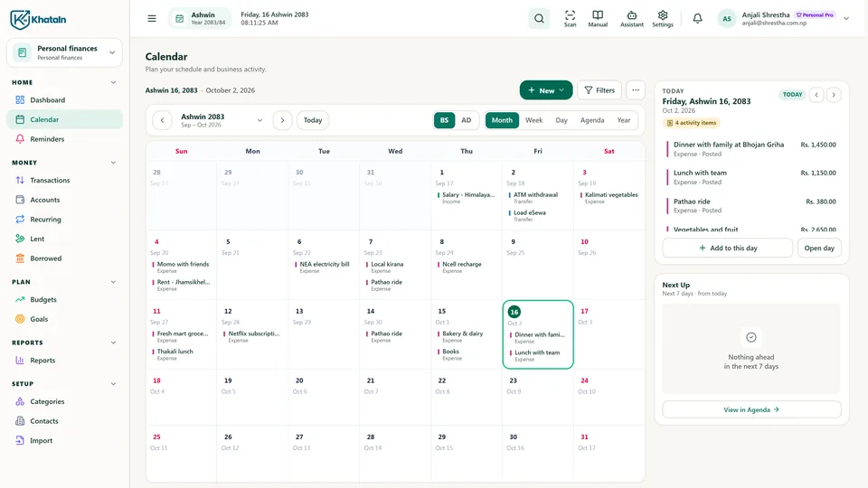Select day 16 cell in calendar
868x488 pixels.
[537, 334]
